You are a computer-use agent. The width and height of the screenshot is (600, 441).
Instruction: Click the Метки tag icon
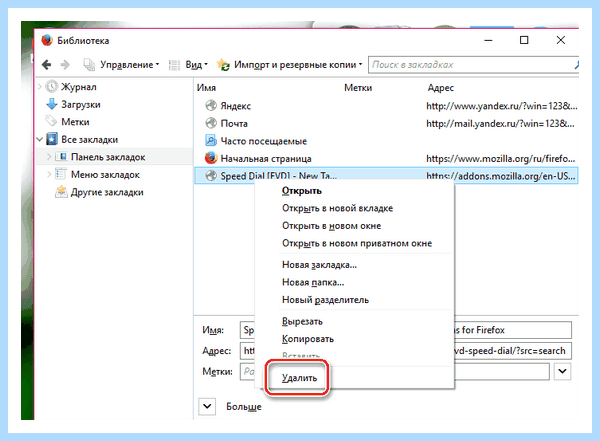(x=51, y=121)
